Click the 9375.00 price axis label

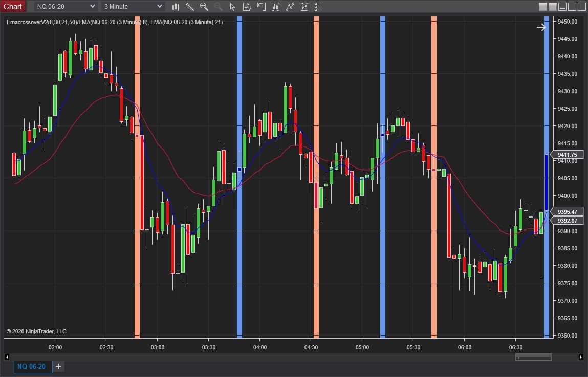(x=568, y=283)
